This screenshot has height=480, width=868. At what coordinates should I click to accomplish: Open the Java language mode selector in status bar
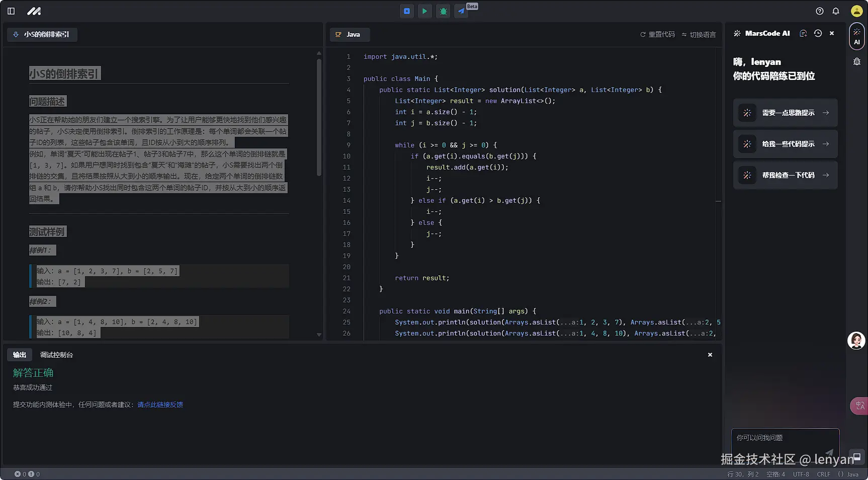(x=848, y=474)
